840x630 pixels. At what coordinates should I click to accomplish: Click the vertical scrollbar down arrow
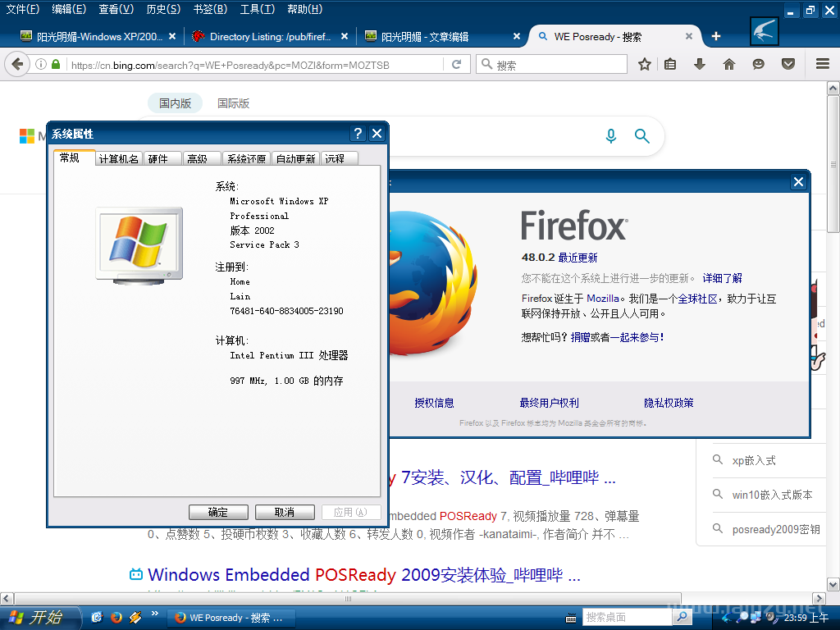click(833, 584)
